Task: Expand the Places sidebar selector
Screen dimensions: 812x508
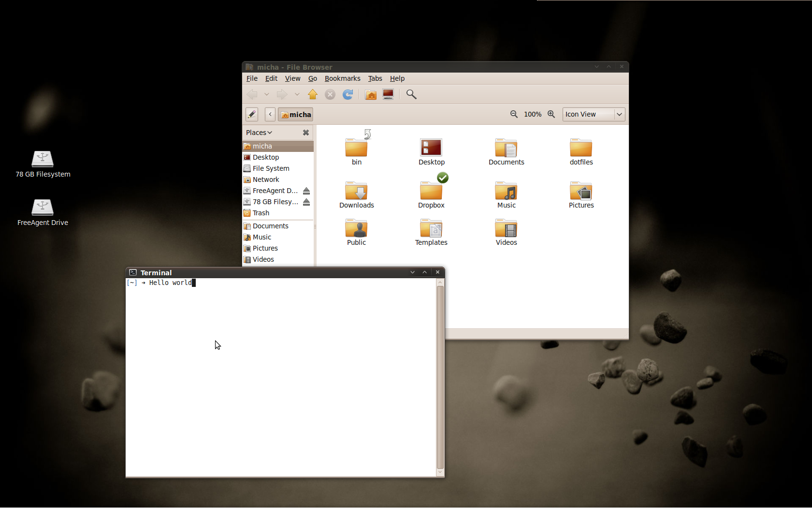Action: click(x=259, y=133)
